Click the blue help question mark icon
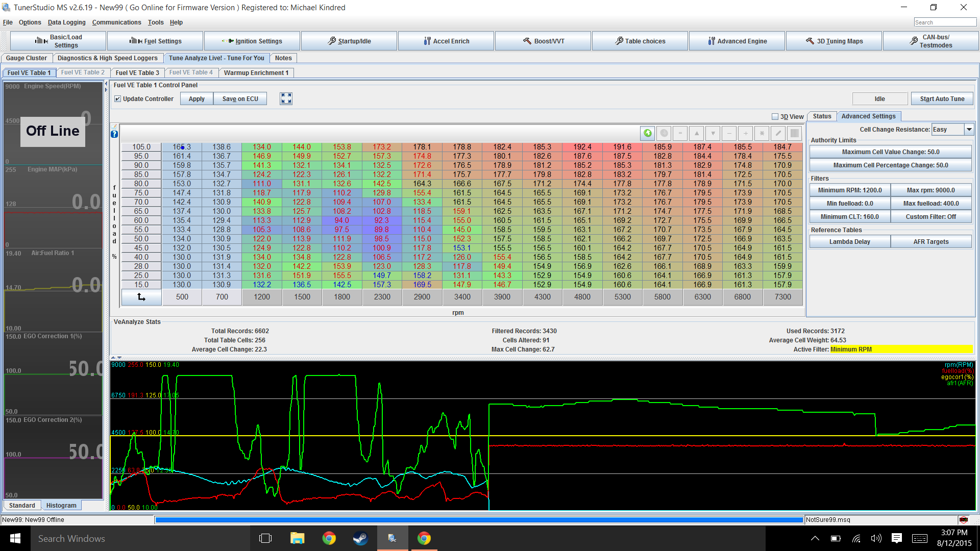This screenshot has height=551, width=980. pos(114,134)
